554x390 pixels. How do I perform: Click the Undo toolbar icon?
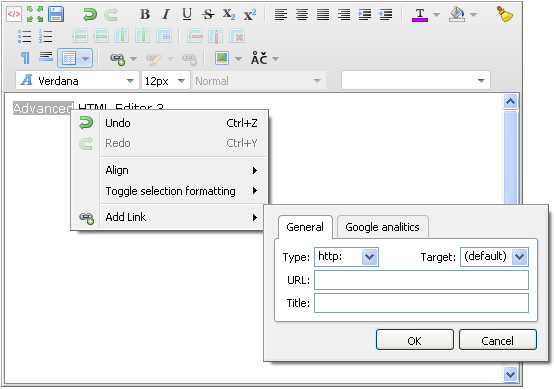coord(90,15)
